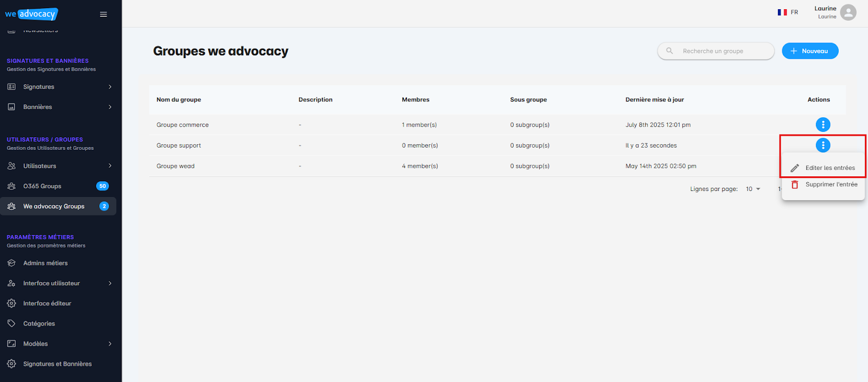This screenshot has width=868, height=382.
Task: Click the we advocacy logo
Action: pyautogui.click(x=31, y=14)
